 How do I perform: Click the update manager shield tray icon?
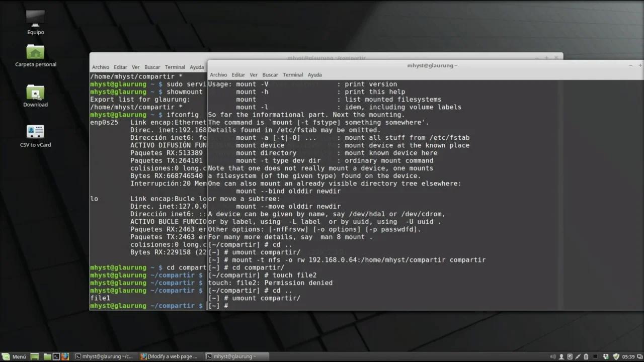[x=616, y=356]
